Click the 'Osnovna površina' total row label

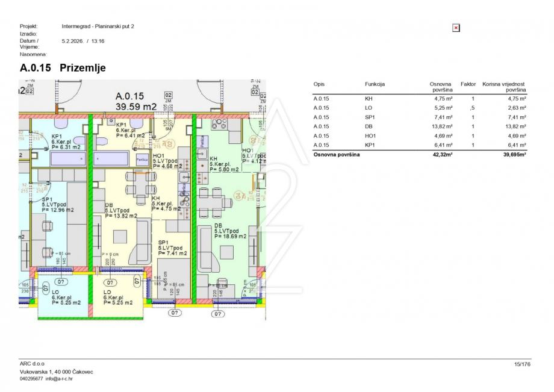tap(337, 154)
